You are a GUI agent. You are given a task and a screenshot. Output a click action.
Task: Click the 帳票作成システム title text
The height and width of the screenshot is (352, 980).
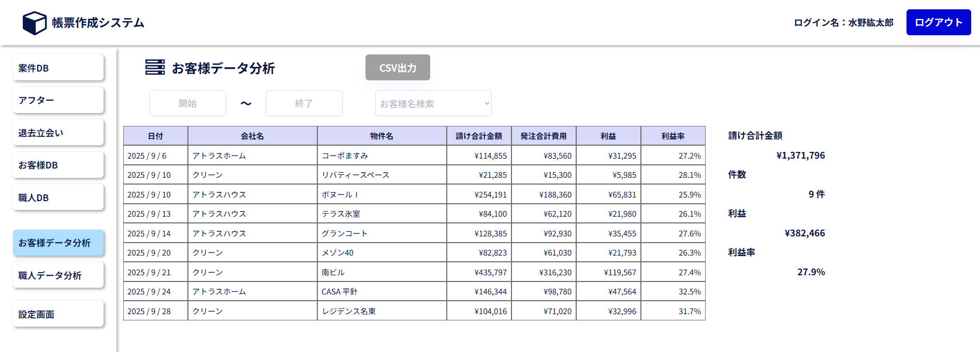[98, 23]
